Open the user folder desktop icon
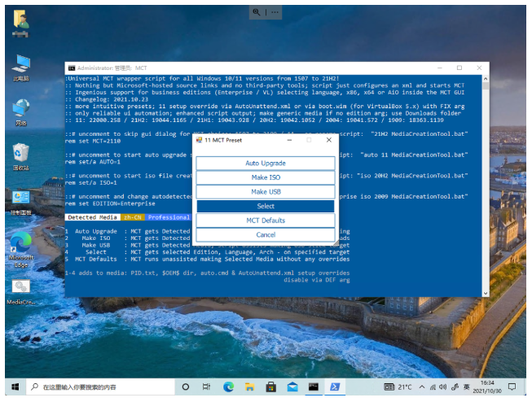This screenshot has width=532, height=402. click(x=21, y=20)
